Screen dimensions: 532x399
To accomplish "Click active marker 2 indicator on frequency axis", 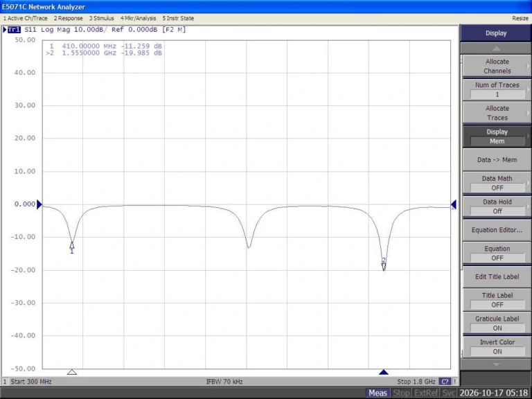I will pos(384,372).
